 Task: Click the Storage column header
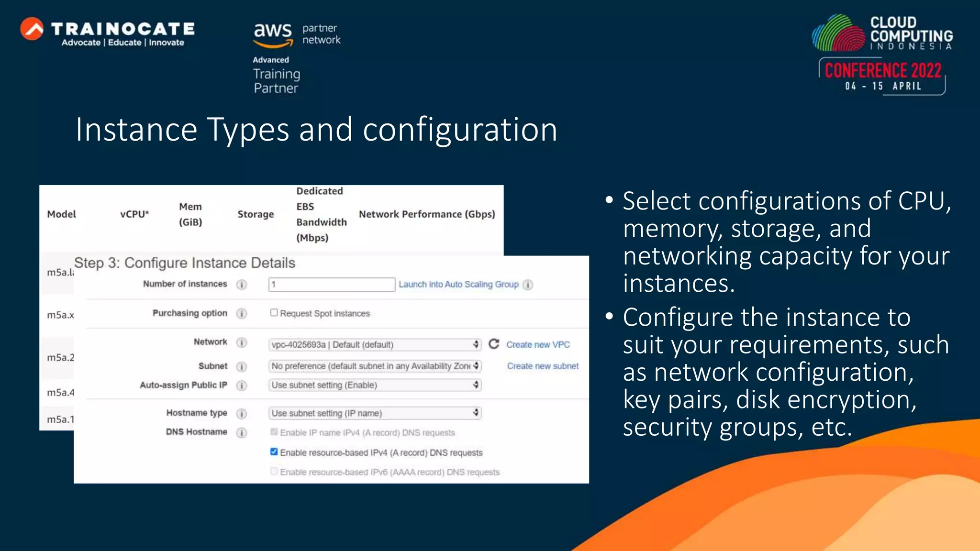(x=256, y=214)
